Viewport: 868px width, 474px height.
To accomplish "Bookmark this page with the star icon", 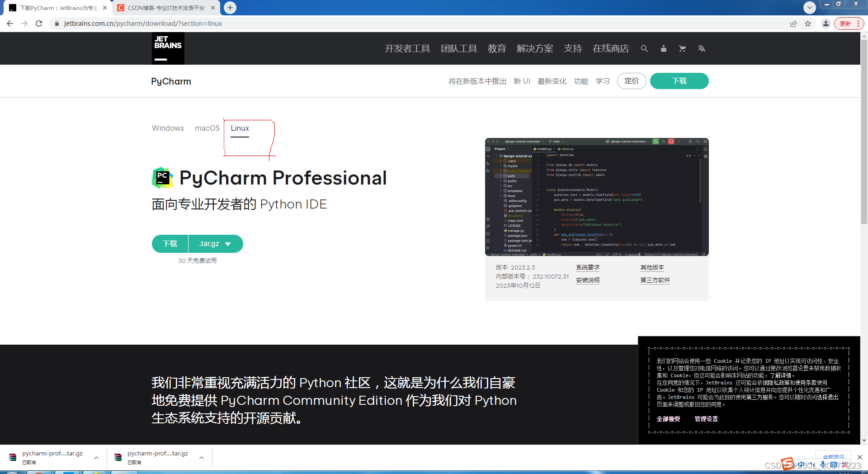I will [x=808, y=24].
